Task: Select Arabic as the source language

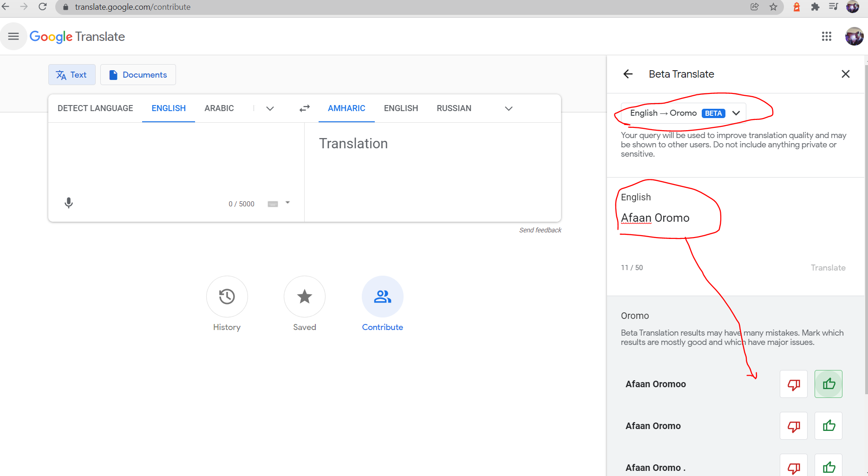Action: point(219,108)
